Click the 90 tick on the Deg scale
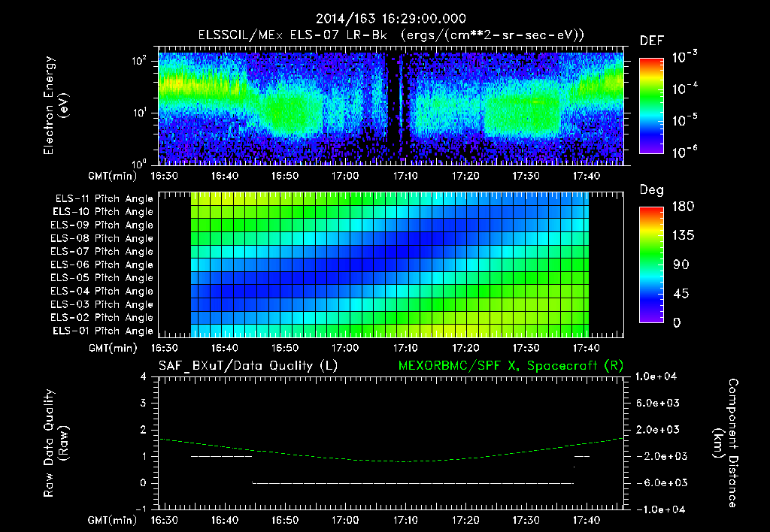Viewport: 770px width, 532px height. 681,264
